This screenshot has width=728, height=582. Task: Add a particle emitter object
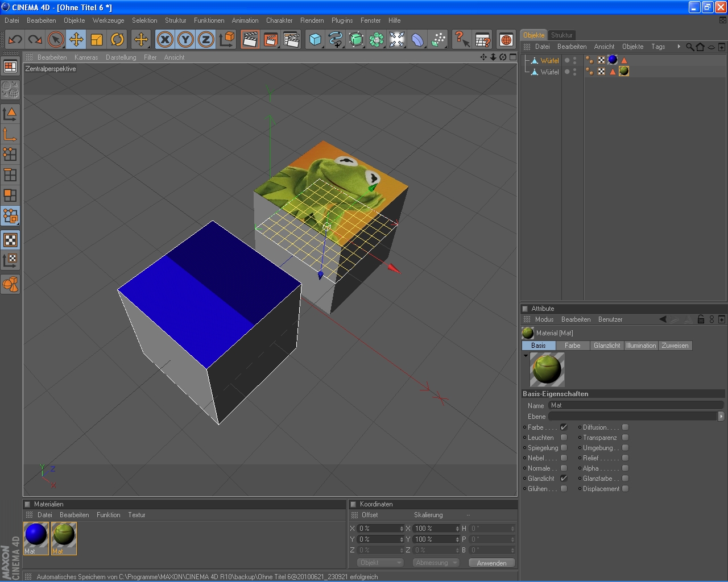[438, 39]
